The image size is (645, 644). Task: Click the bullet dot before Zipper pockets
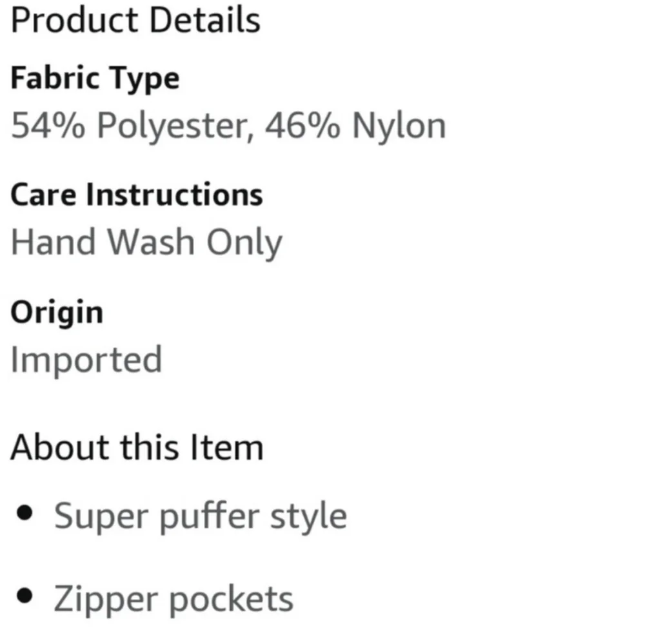click(25, 596)
